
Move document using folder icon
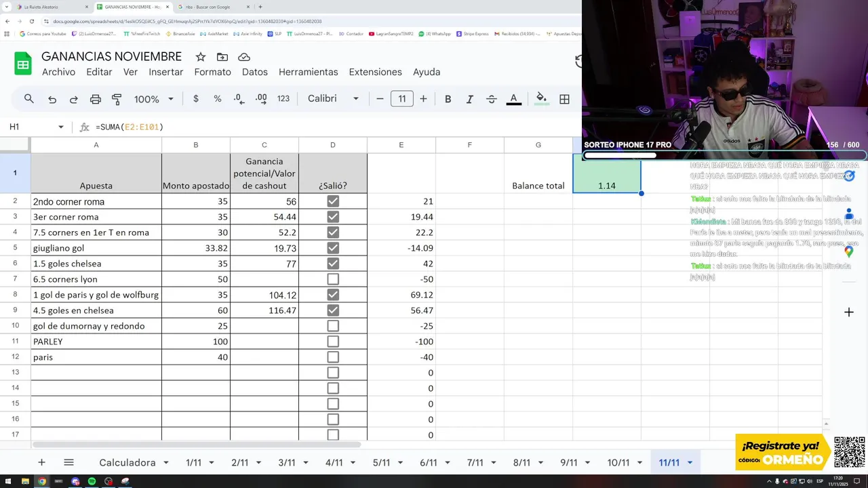[x=222, y=57]
